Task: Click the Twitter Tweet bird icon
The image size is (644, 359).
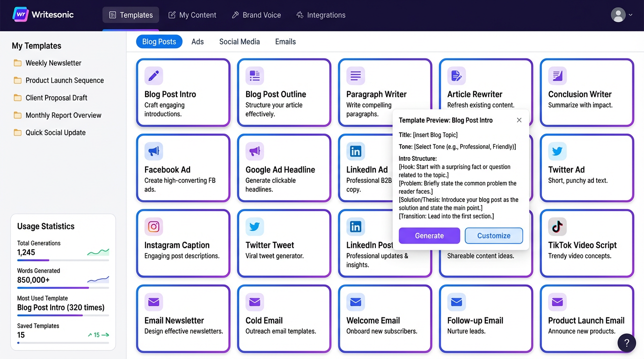Action: click(x=254, y=226)
